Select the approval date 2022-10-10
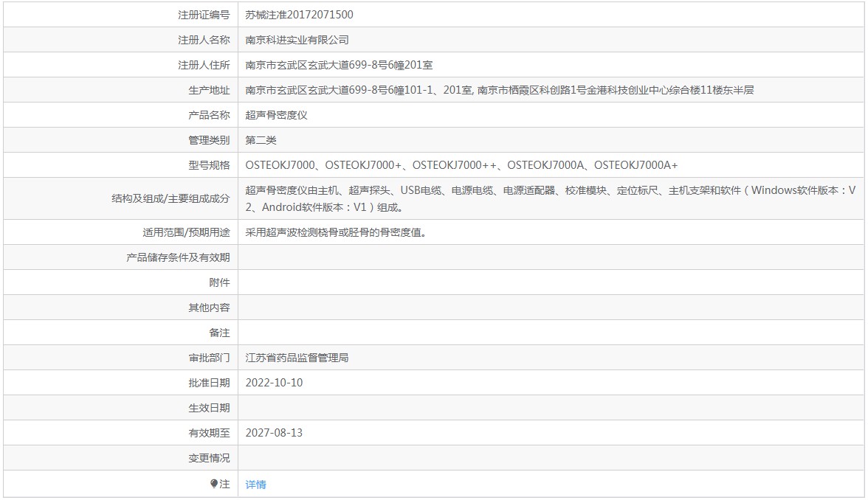Screen dimensions: 868x500 pyautogui.click(x=274, y=383)
